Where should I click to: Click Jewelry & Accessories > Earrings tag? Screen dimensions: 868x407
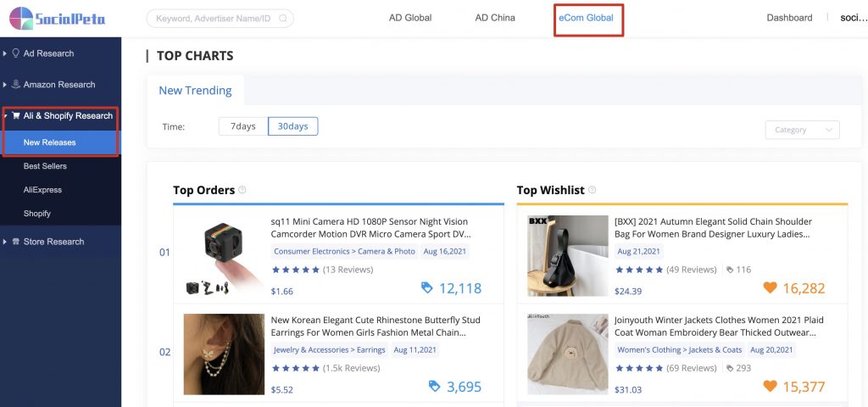(x=330, y=350)
